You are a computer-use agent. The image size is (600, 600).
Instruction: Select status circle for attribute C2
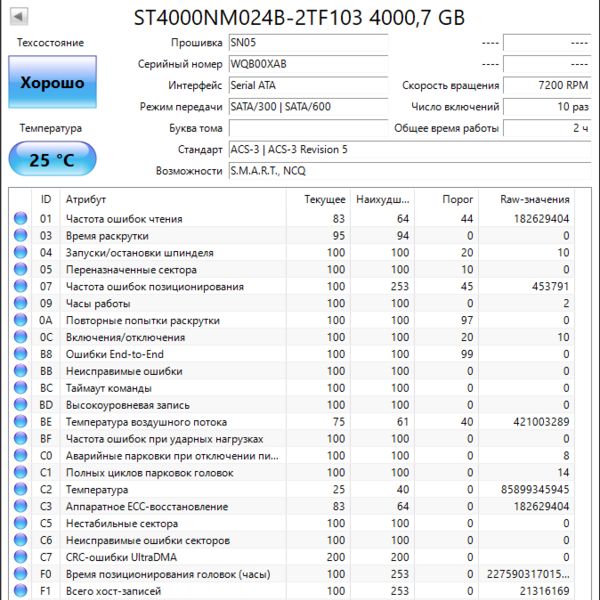pyautogui.click(x=21, y=489)
